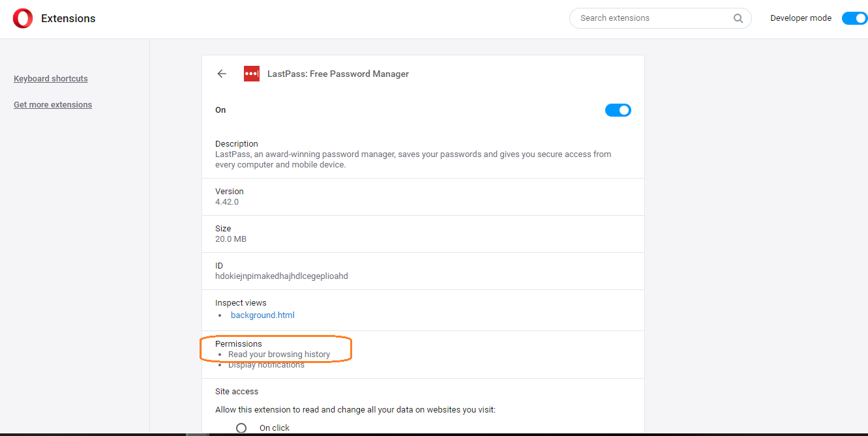Click the Developer mode label
868x436 pixels.
(801, 18)
